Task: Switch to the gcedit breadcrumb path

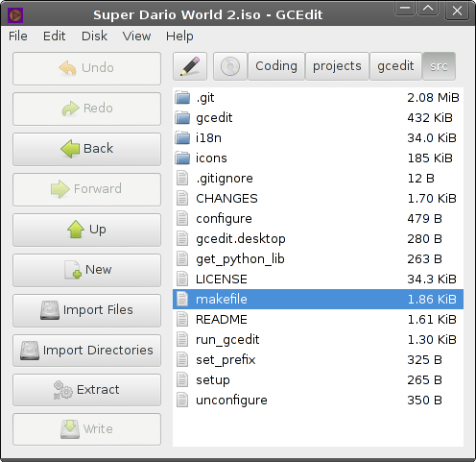Action: point(395,66)
